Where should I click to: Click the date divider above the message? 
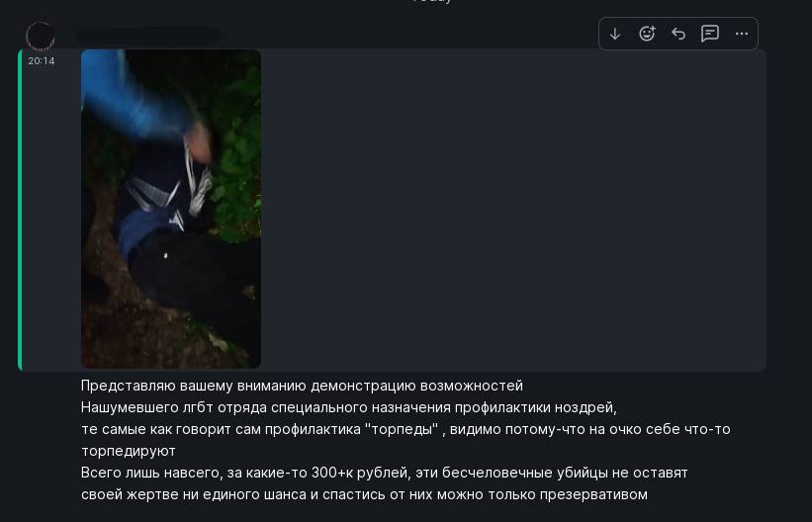[x=432, y=2]
